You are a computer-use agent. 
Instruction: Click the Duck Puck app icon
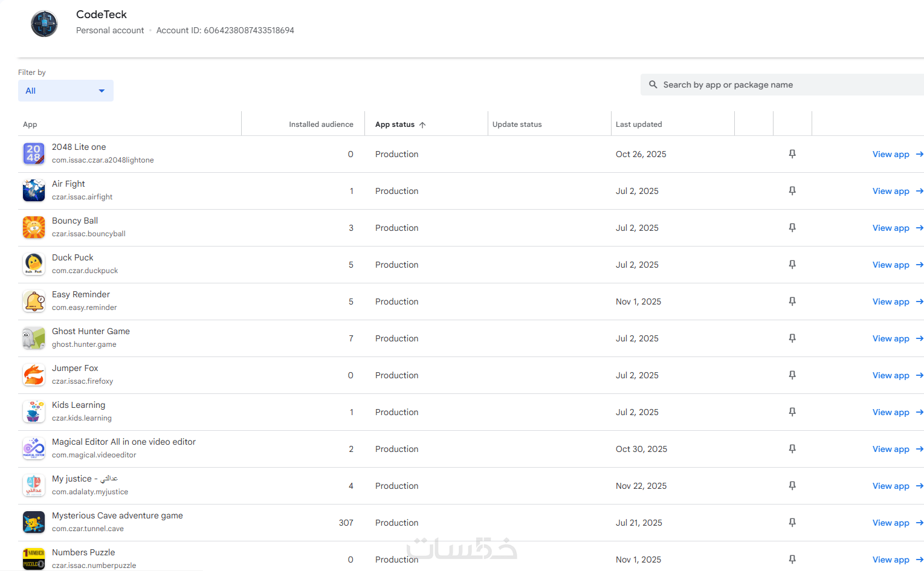pyautogui.click(x=34, y=265)
